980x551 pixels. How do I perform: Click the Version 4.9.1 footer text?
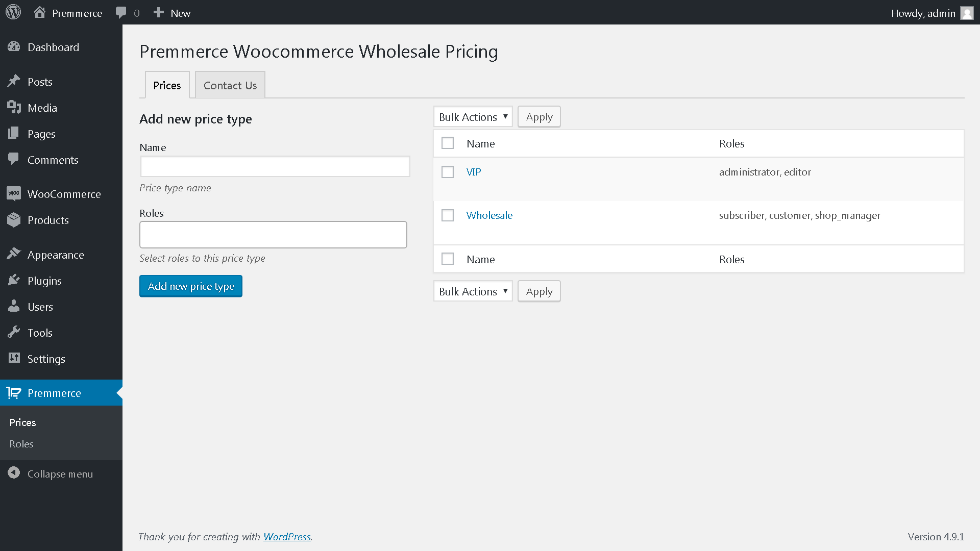click(x=936, y=537)
